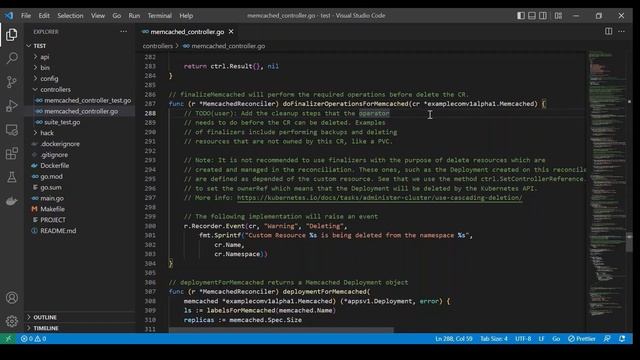Open the File menu
Screen dimensions: 640x360
[x=26, y=16]
